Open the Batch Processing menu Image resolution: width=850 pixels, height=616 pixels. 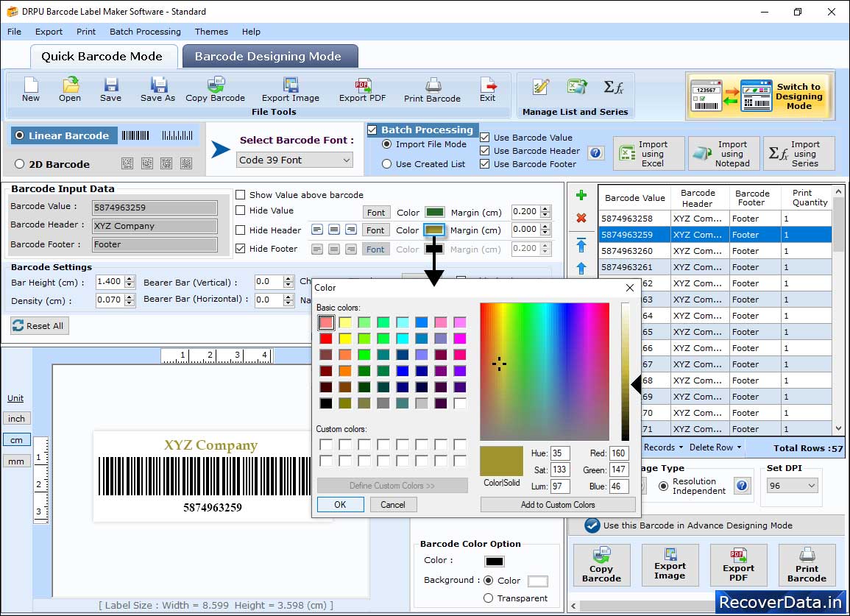[x=145, y=32]
